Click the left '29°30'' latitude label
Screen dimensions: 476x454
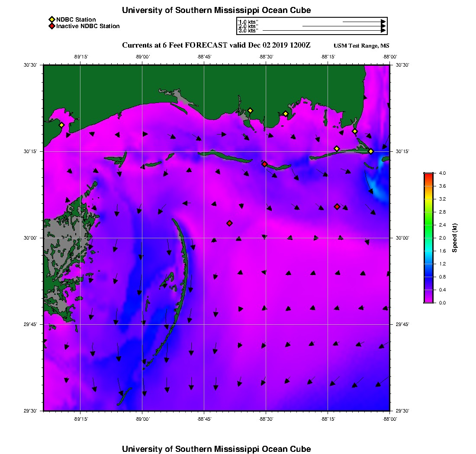[30, 411]
